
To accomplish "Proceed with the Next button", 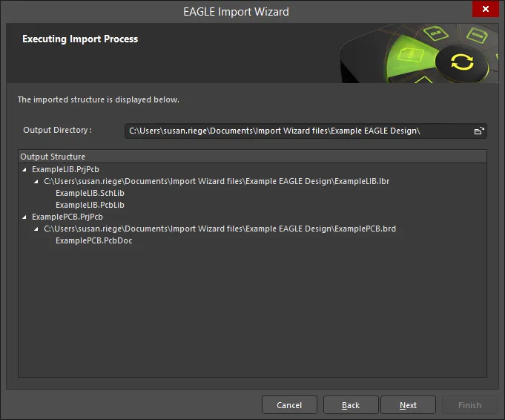I will [408, 405].
